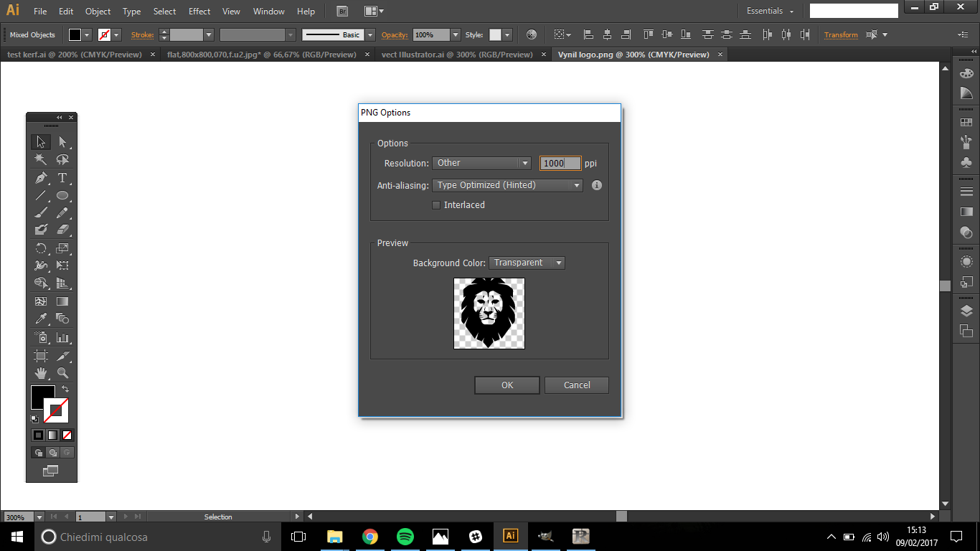This screenshot has height=551, width=980.
Task: Click Recolor Artwork wheel icon
Action: tap(531, 34)
